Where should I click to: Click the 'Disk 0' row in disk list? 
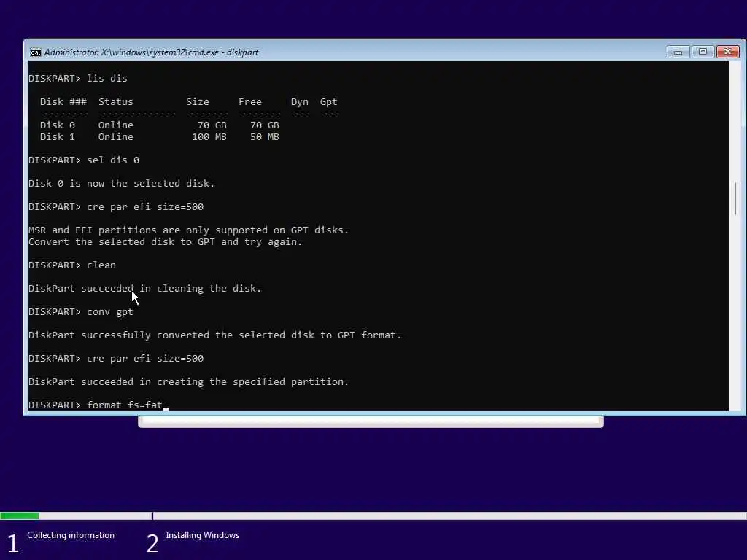160,125
